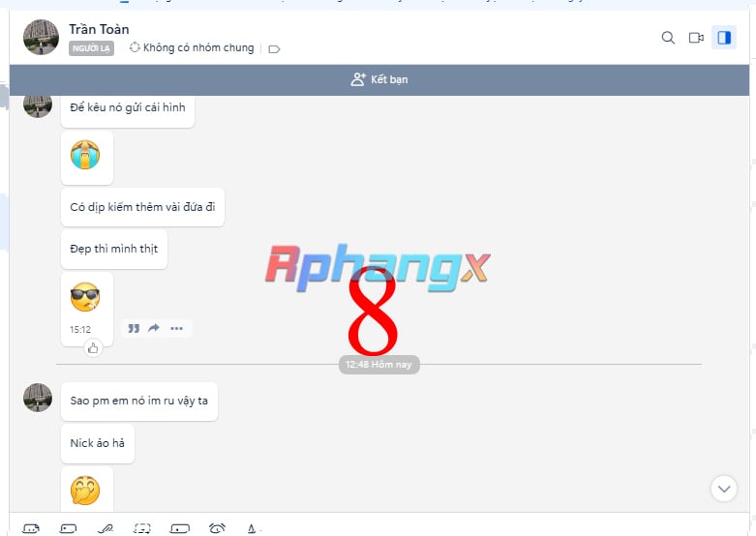The width and height of the screenshot is (756, 536).
Task: Toggle the conversation info side panel
Action: coord(724,38)
